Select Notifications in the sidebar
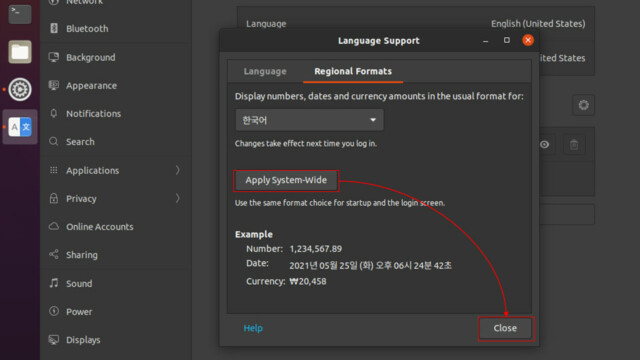 (x=116, y=113)
